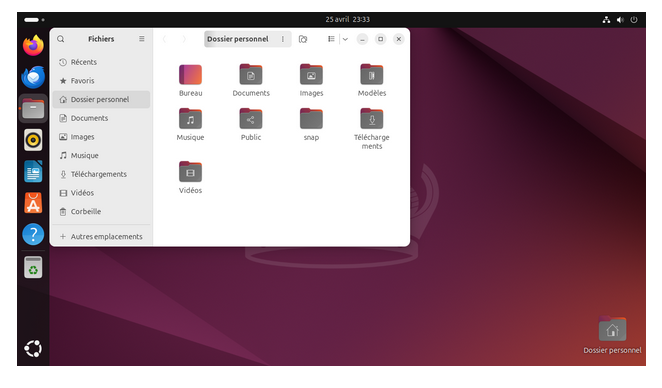Viewport: 662px width, 388px height.
Task: Click the power icon in the top bar
Action: point(634,20)
